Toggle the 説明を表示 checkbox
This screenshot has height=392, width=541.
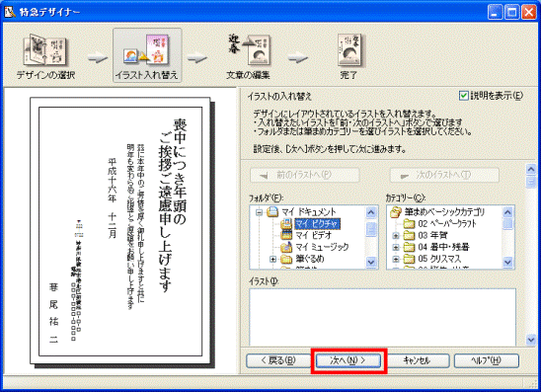pos(464,96)
